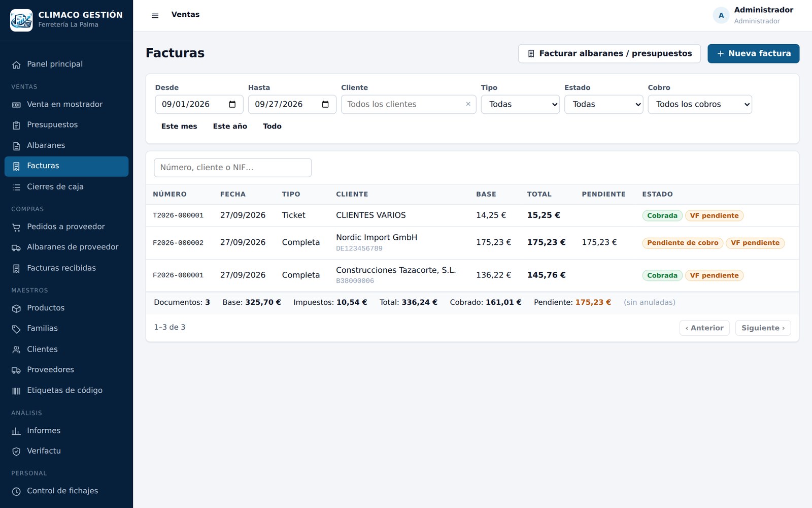This screenshot has height=508, width=812.
Task: Click the administrator avatar icon
Action: (721, 15)
